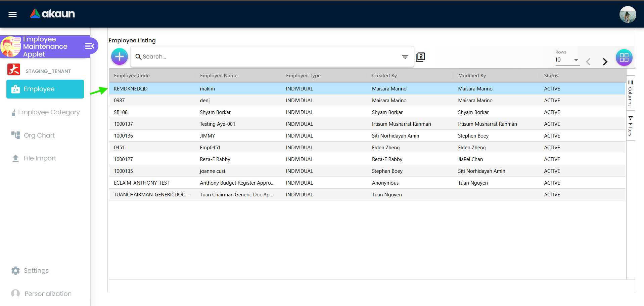Viewport: 644px width, 306px height.
Task: Click the akaun logo in the top bar
Action: (x=52, y=14)
